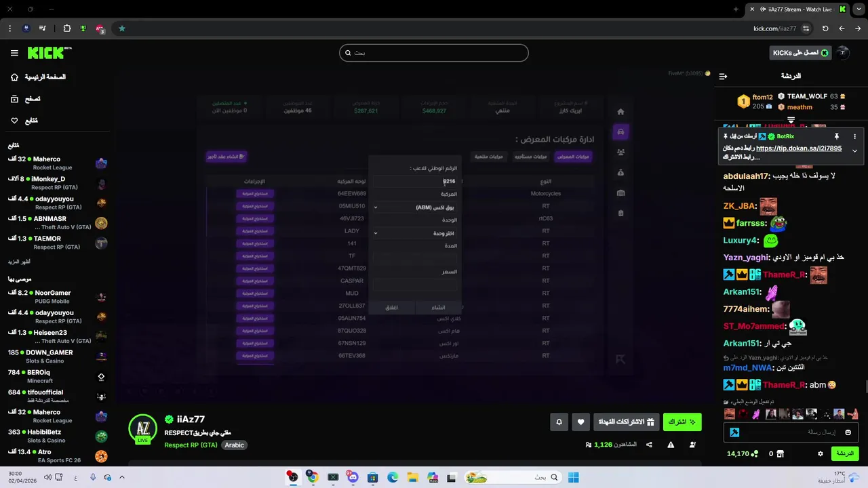Open the Atro EA Sports FC 26 channel

tap(58, 455)
